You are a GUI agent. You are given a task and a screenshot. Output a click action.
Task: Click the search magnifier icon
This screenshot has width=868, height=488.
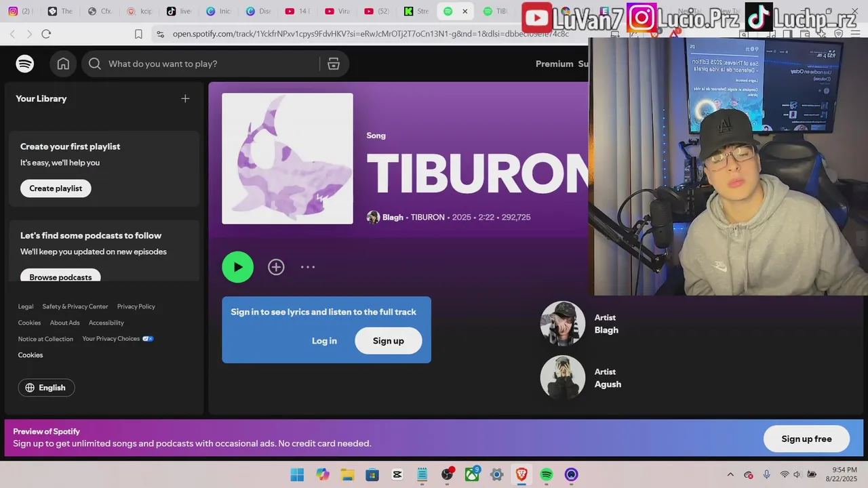point(95,64)
